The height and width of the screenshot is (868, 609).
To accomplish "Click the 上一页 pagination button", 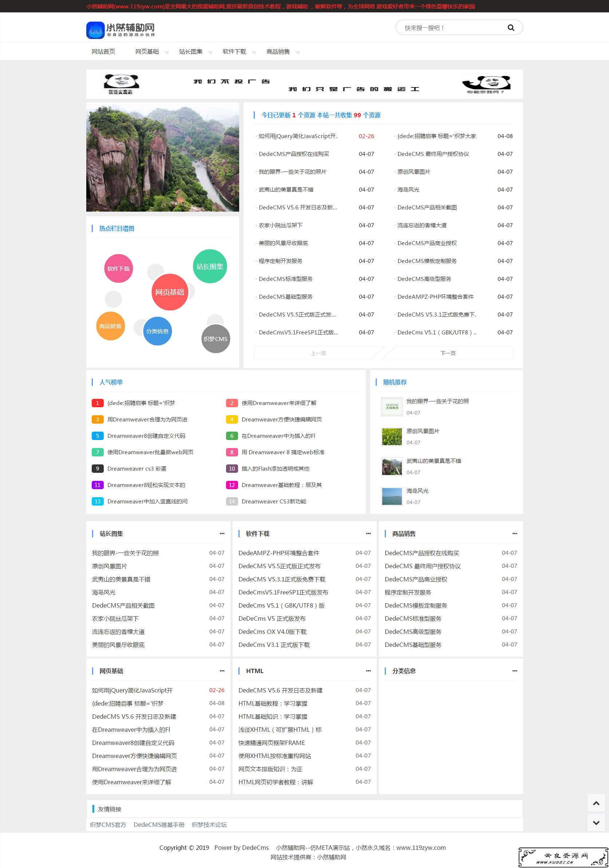I will (319, 353).
